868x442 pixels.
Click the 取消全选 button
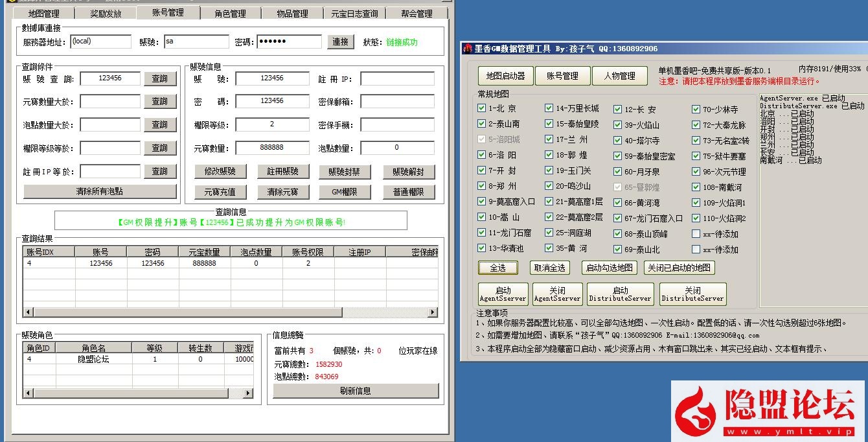tap(551, 268)
